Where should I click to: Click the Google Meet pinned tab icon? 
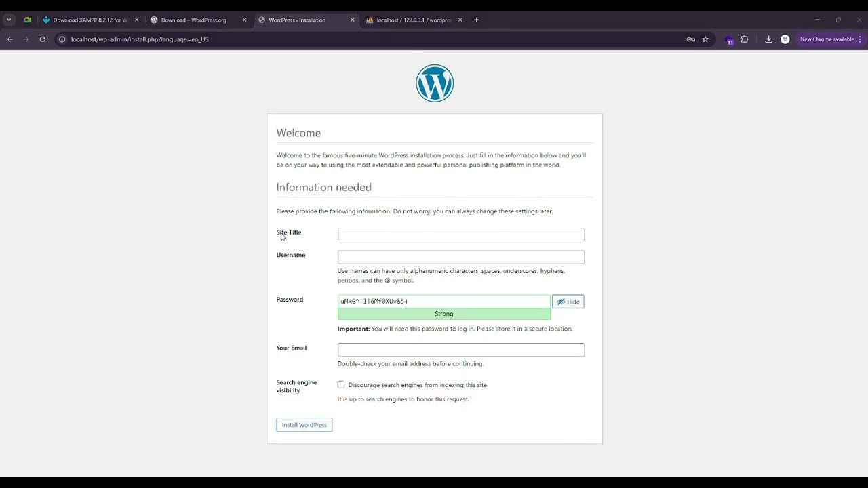coord(27,20)
